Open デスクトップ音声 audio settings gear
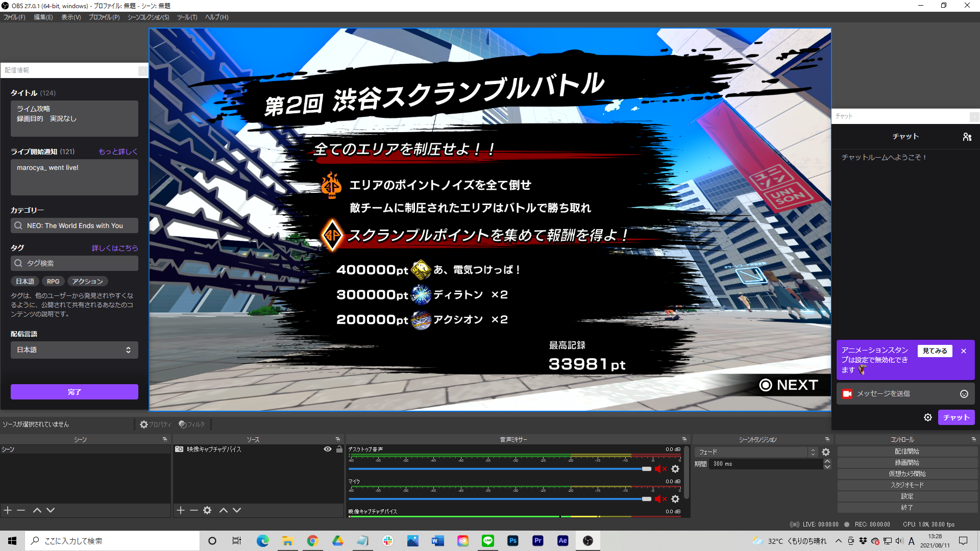 pos(675,469)
